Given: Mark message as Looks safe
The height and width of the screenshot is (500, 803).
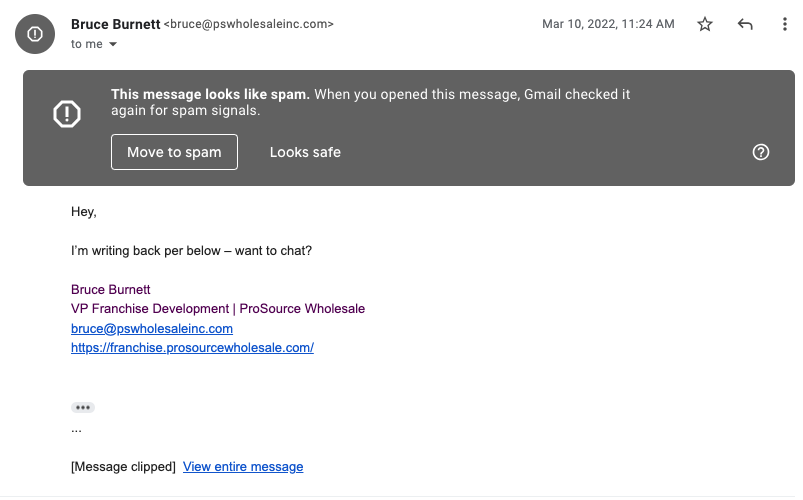Looking at the screenshot, I should [305, 152].
